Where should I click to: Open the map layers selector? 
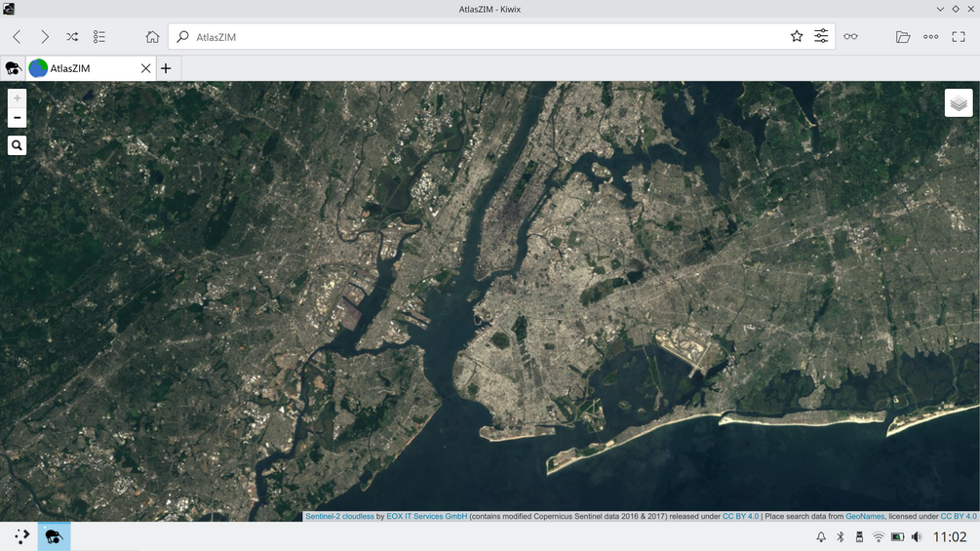(x=959, y=103)
